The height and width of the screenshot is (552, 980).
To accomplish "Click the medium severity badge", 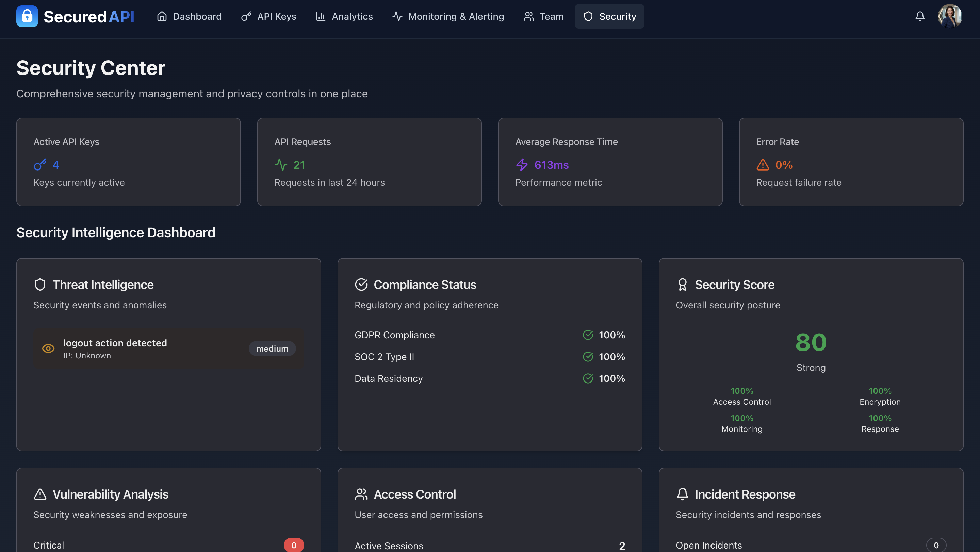I will pos(272,348).
